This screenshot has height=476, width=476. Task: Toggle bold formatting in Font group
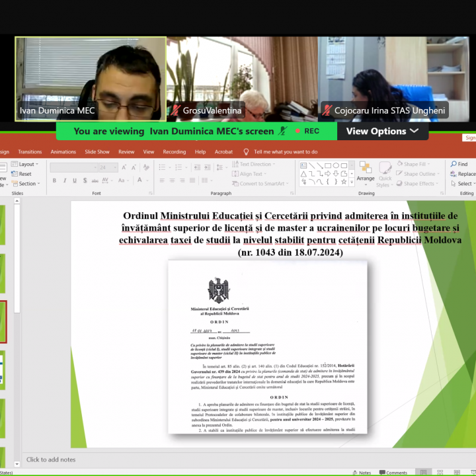(54, 180)
